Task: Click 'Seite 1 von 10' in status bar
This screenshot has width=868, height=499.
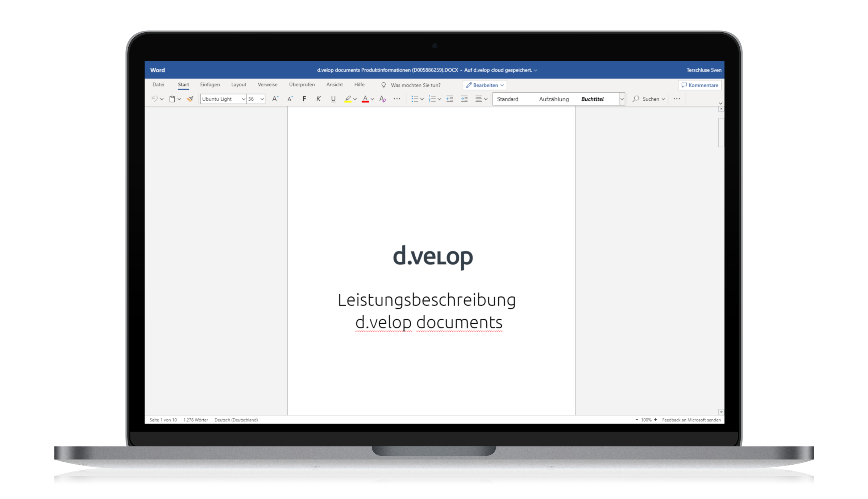Action: [x=163, y=420]
